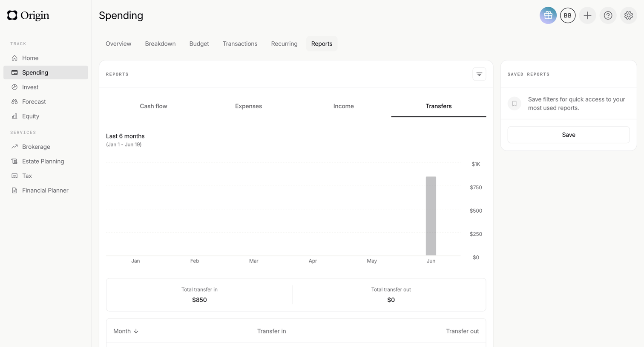Click the Transfer in column header
Screen dimensions: 644x347
[271, 331]
